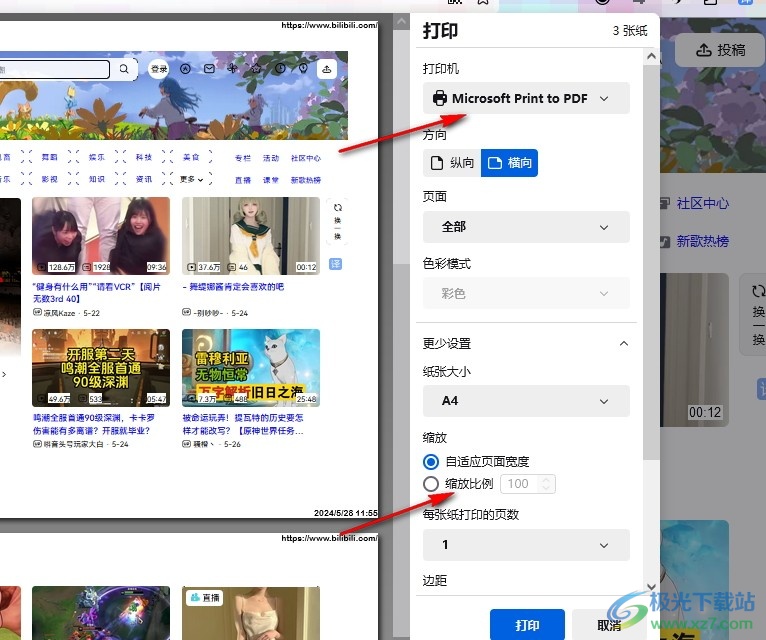The width and height of the screenshot is (766, 640).
Task: Click the 取消 cancel button
Action: (x=609, y=625)
